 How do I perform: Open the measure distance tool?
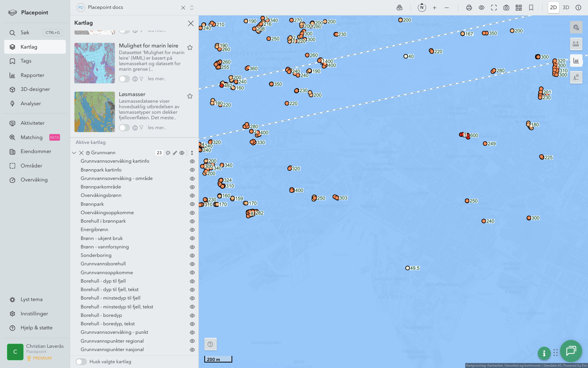(x=576, y=44)
